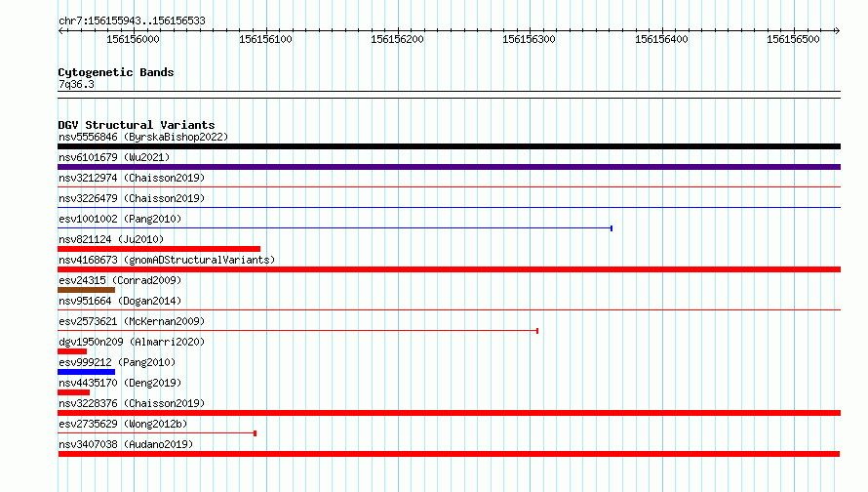Screen dimensions: 868x492
Task: Click ruler position 156156300
Action: [530, 39]
